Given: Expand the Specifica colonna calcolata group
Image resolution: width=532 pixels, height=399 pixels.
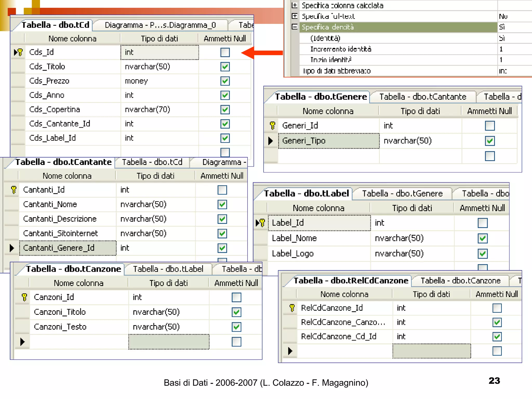Looking at the screenshot, I should 294,5.
